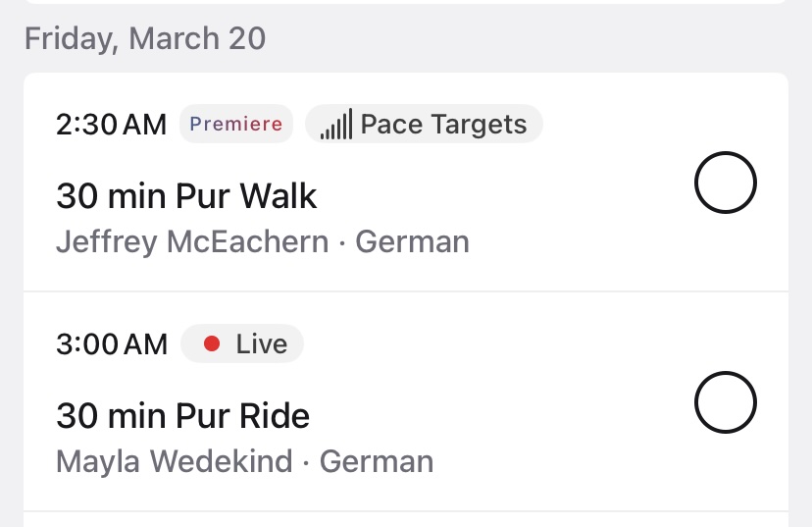Select the 30 min Pur Ride circle
Viewport: 812px width, 527px height.
tap(725, 403)
